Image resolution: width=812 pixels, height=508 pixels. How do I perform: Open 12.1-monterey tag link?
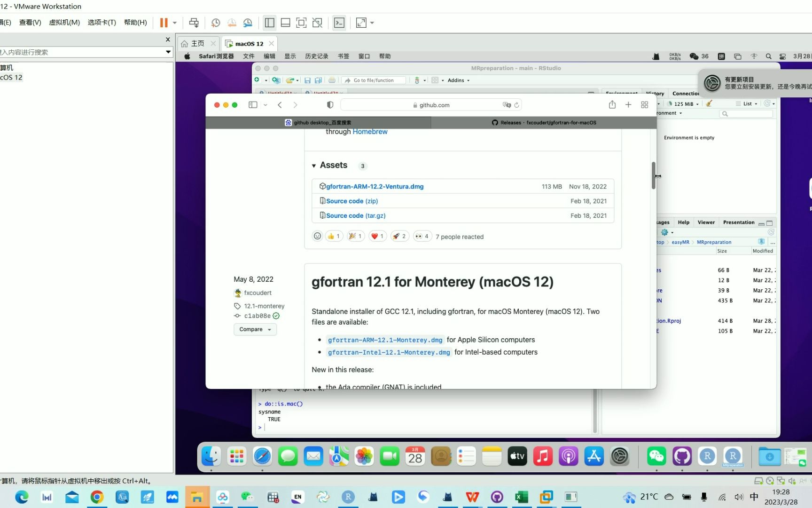tap(264, 306)
